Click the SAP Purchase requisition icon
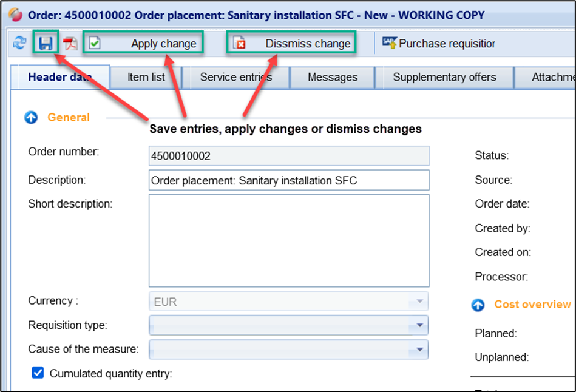The width and height of the screenshot is (576, 392). click(389, 43)
